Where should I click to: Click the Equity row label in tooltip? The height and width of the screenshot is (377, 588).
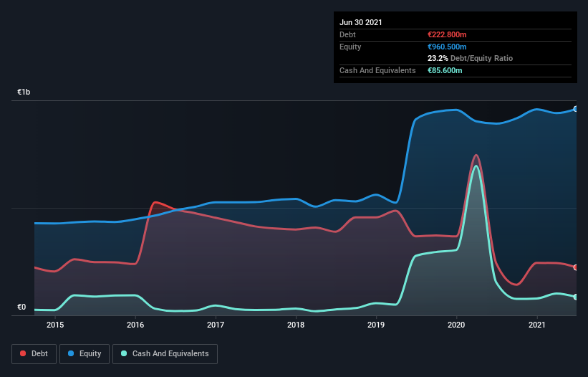(x=350, y=47)
